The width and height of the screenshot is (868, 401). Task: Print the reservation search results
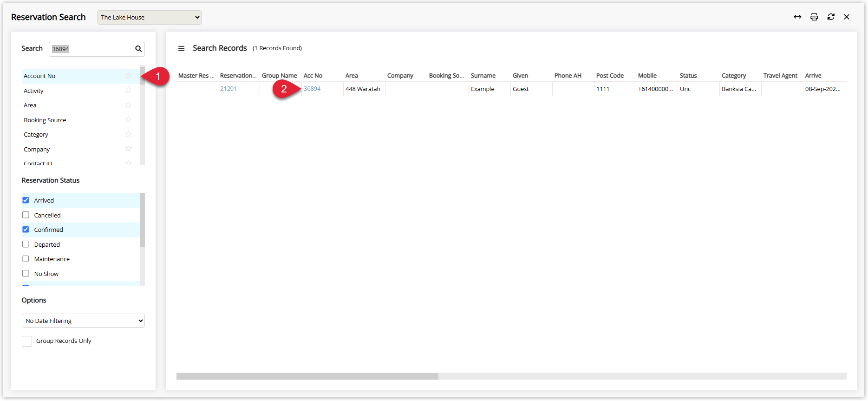click(814, 17)
